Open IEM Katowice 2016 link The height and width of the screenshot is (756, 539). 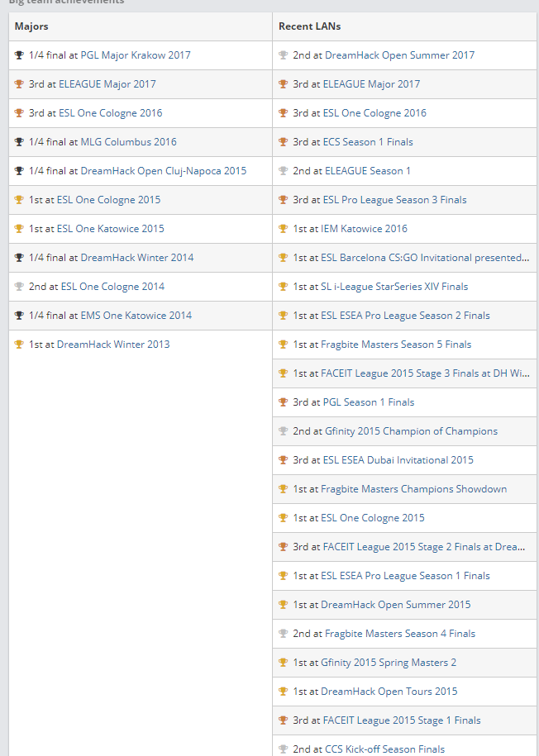click(x=365, y=229)
